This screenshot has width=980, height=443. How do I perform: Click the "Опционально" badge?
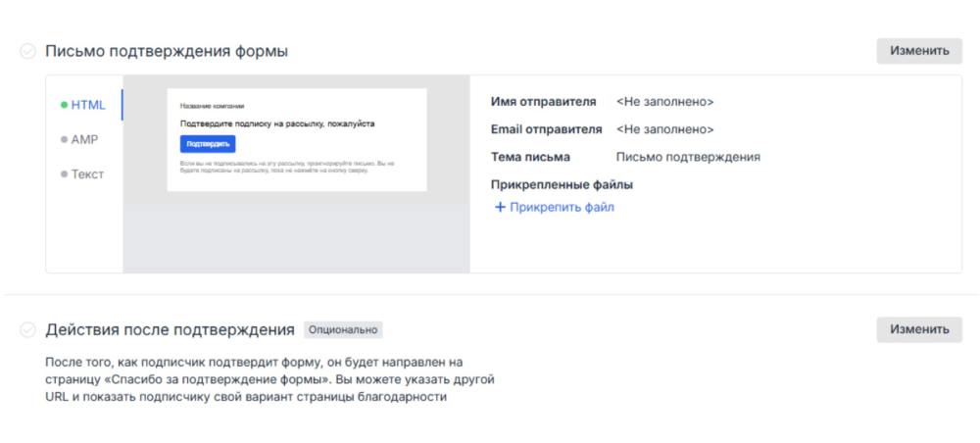[343, 329]
